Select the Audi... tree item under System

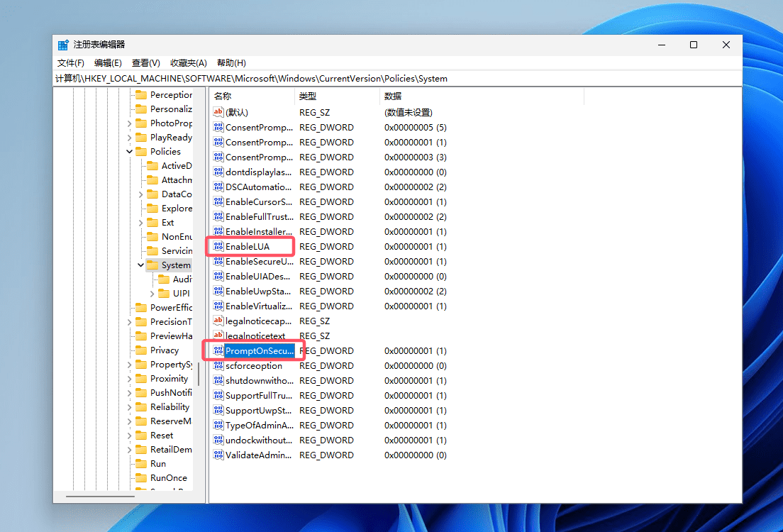(x=182, y=279)
